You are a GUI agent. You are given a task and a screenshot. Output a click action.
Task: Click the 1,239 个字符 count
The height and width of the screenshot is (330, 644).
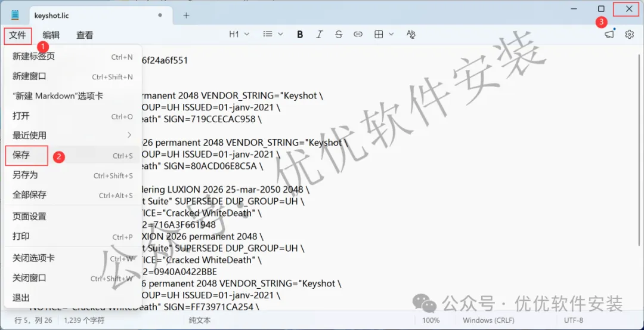tap(84, 320)
